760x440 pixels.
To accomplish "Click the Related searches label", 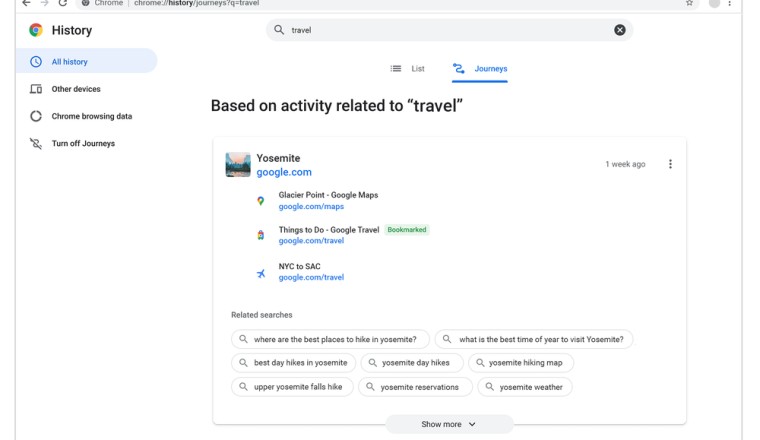I will point(262,315).
